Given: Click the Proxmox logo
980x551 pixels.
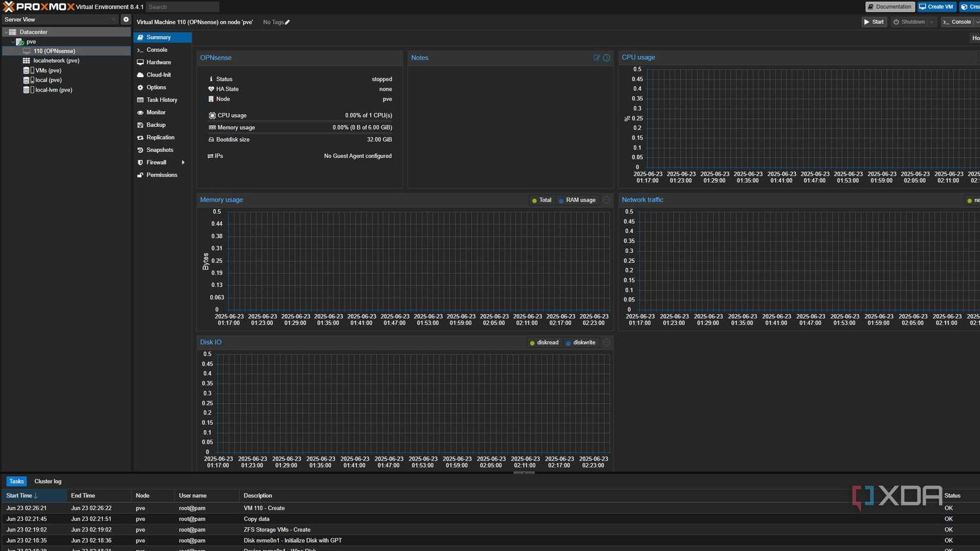Looking at the screenshot, I should [x=39, y=7].
